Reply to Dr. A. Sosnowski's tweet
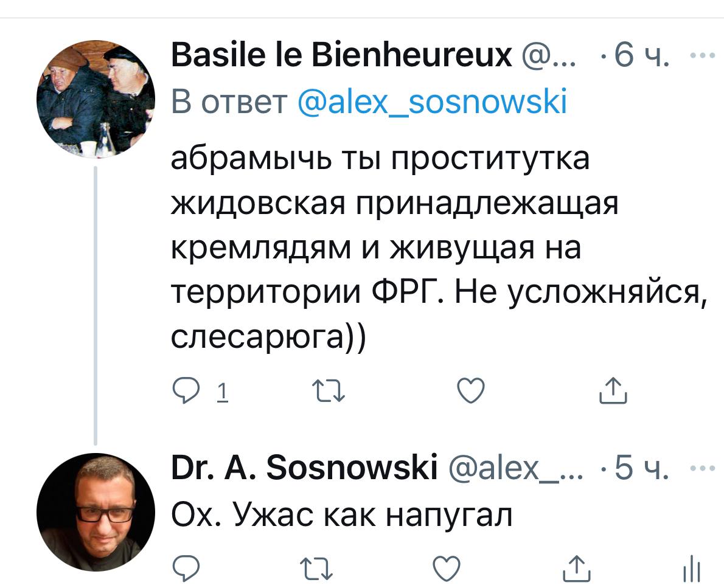This screenshot has width=724, height=588. point(183,570)
